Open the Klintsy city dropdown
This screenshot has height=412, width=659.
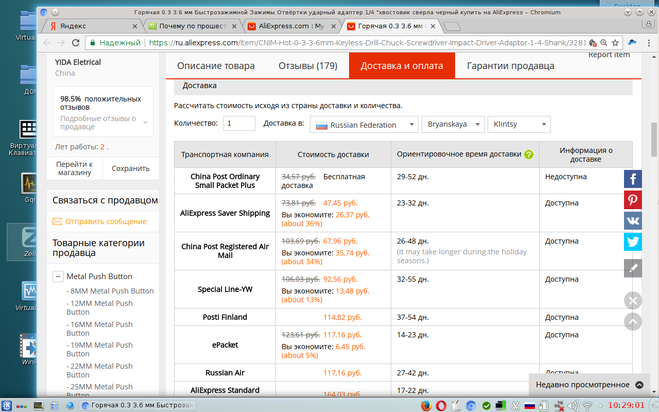coord(518,125)
